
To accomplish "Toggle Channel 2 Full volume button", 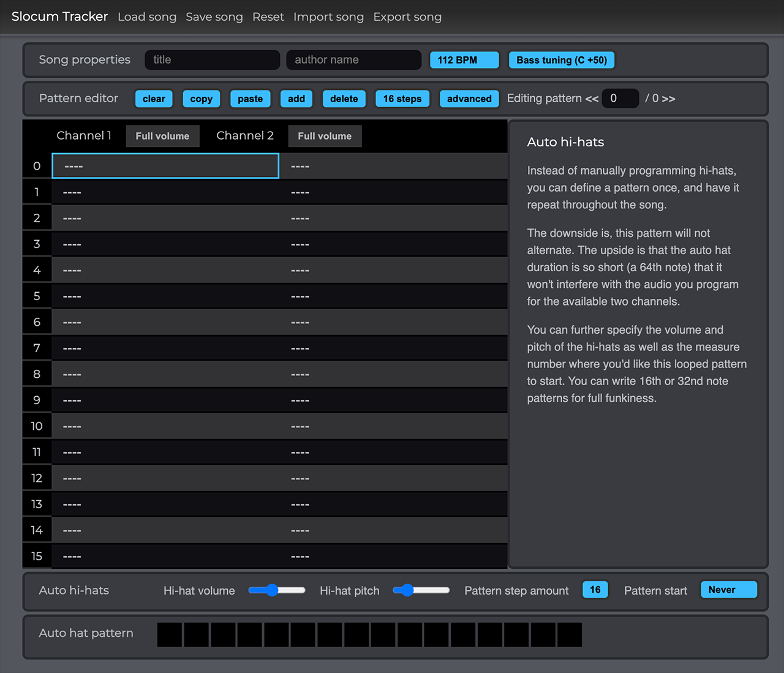I will (x=325, y=136).
